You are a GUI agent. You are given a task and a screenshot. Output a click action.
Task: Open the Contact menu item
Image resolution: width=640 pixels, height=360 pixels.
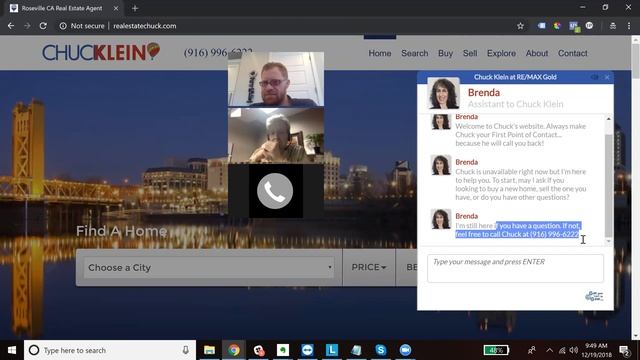click(573, 53)
